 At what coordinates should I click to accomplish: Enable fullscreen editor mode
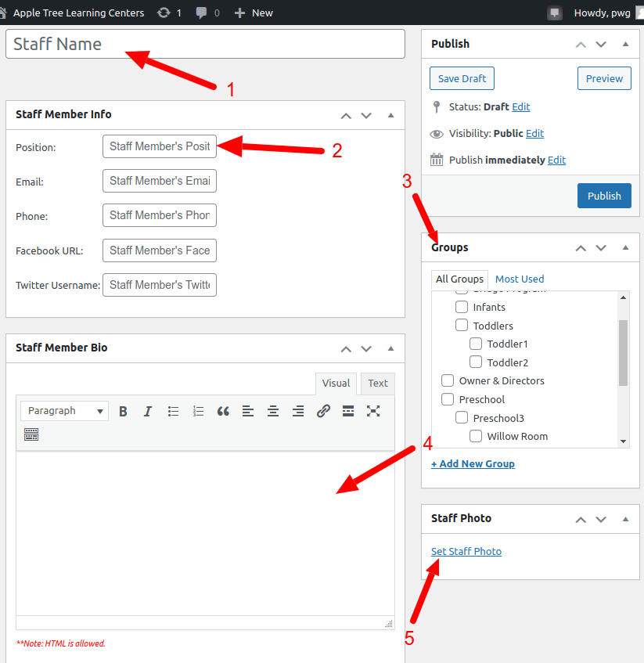tap(373, 411)
